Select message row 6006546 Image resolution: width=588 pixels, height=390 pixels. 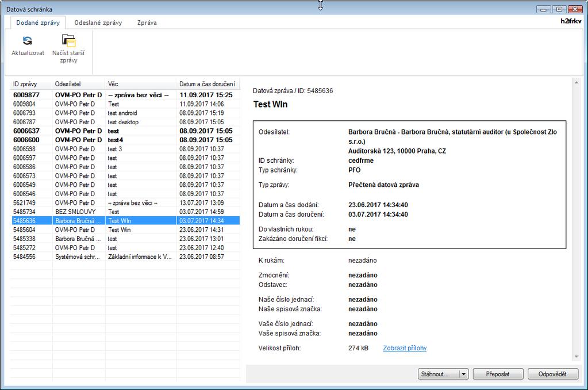coord(125,194)
